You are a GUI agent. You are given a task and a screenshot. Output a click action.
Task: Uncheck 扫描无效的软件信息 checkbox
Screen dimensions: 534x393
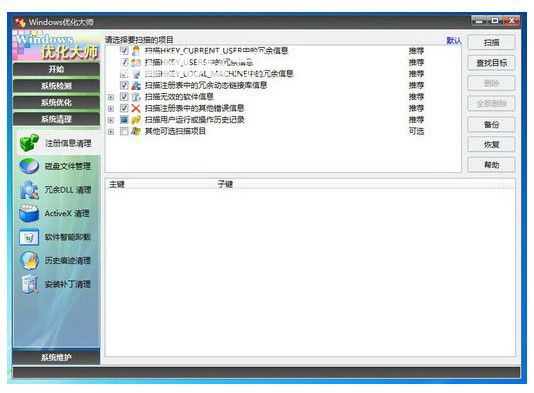pyautogui.click(x=124, y=97)
